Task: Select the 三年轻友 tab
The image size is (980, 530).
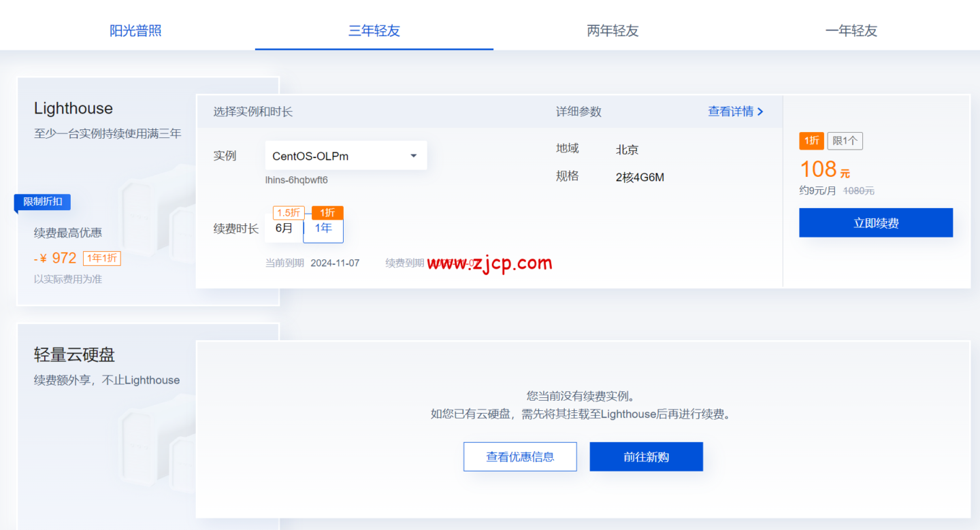Action: click(x=374, y=31)
